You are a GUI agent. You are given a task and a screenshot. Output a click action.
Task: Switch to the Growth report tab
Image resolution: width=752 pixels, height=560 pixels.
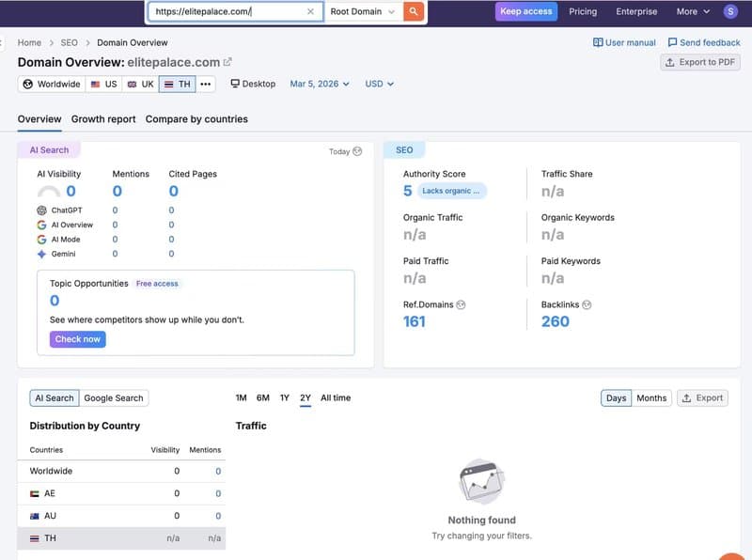pos(103,119)
